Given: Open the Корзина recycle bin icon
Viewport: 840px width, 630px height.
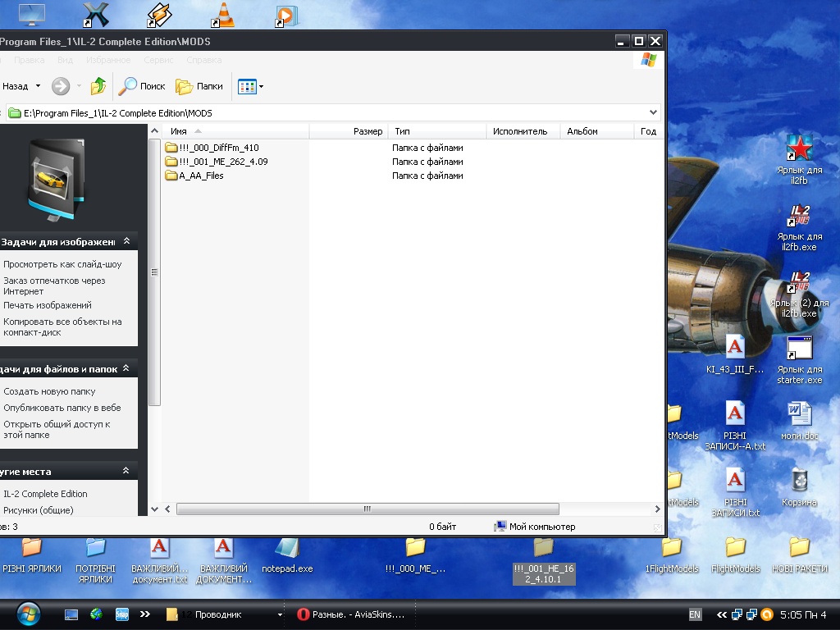Looking at the screenshot, I should pyautogui.click(x=799, y=482).
